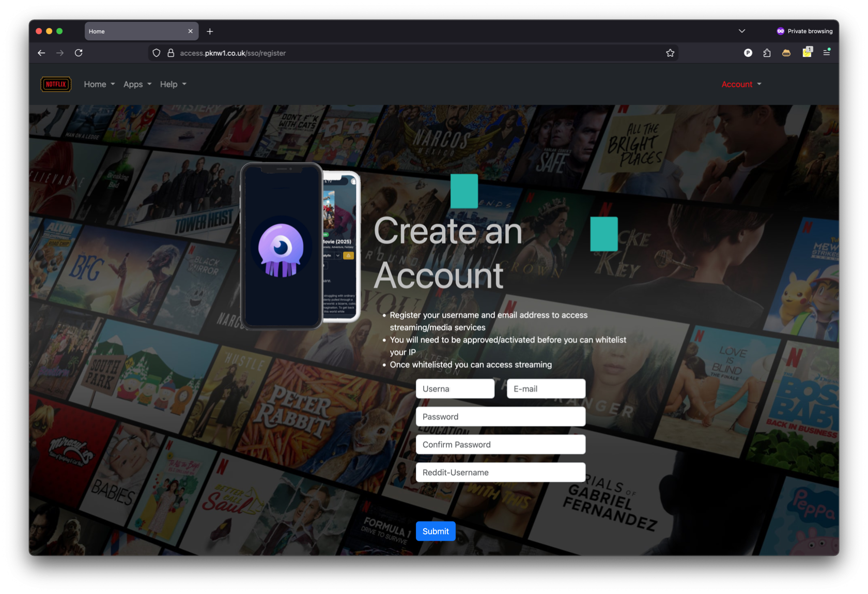Submit the registration form
Viewport: 868px width, 594px height.
(x=436, y=531)
